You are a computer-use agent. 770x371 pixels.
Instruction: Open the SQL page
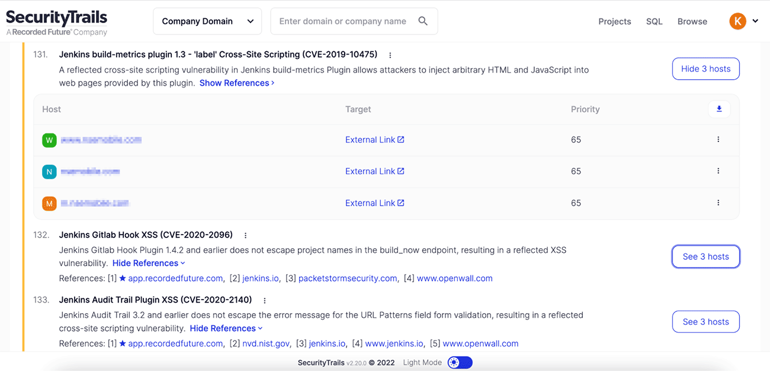pyautogui.click(x=654, y=22)
